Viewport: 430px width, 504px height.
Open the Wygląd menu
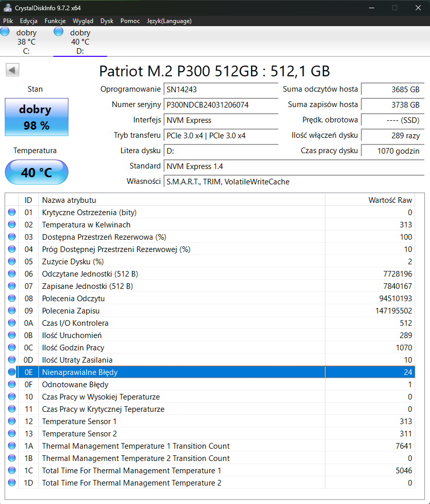tap(83, 21)
